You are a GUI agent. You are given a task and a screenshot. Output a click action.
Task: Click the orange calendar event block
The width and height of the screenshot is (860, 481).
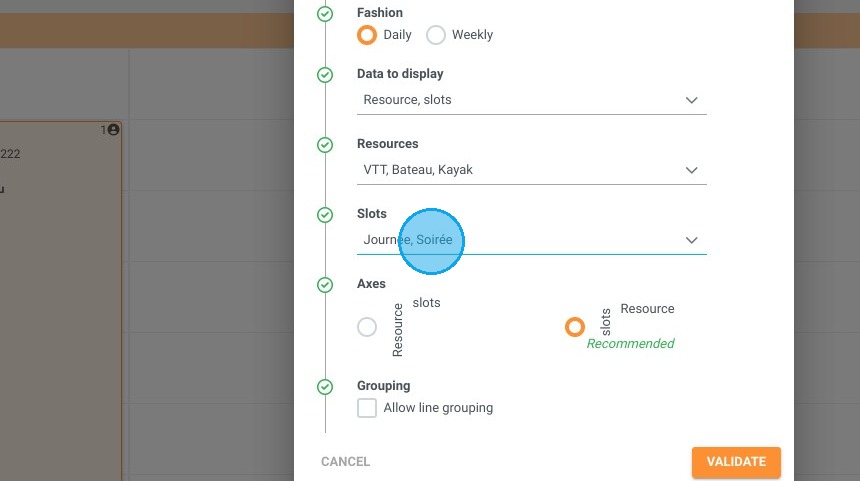(x=60, y=301)
